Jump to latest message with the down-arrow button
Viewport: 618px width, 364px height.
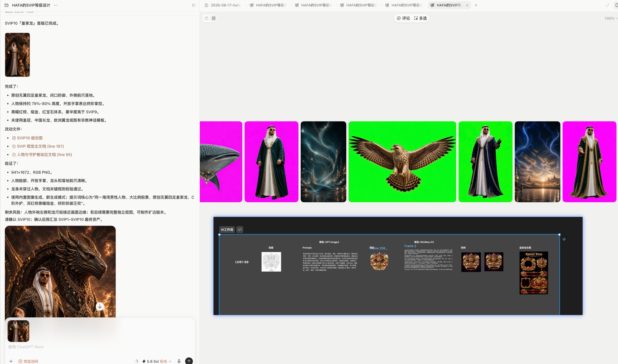tap(100, 307)
